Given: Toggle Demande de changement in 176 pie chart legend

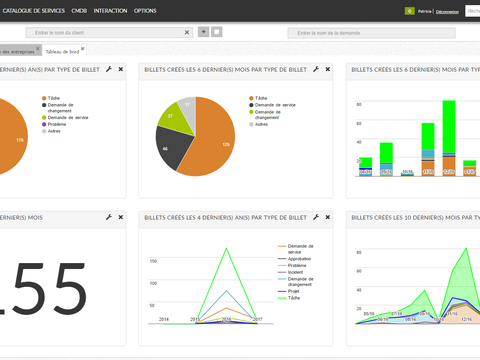Looking at the screenshot, I should pos(58,108).
